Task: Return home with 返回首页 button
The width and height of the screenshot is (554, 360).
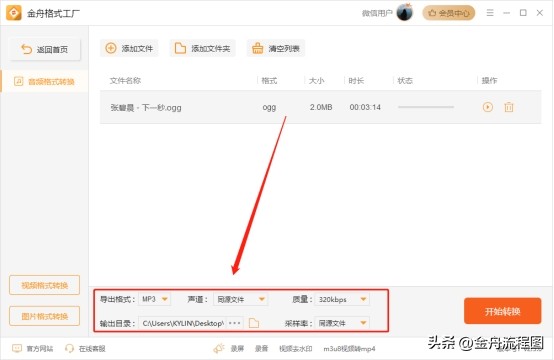Action: (45, 49)
